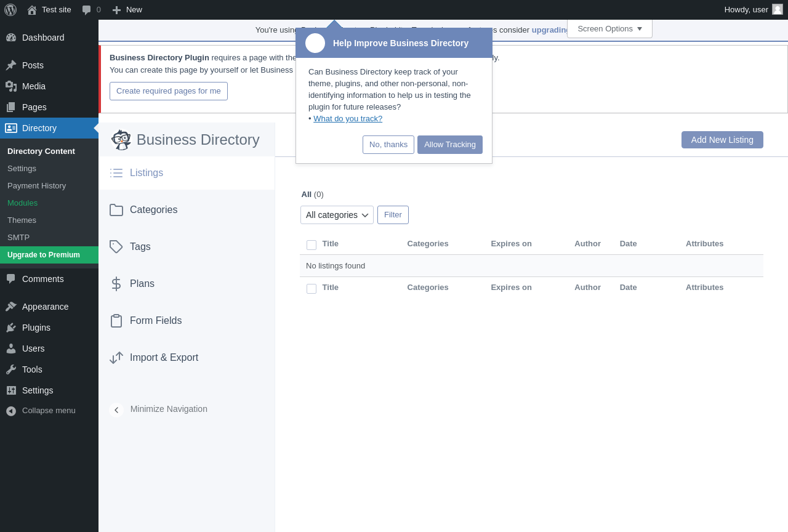Click the Business Directory mascot logo

tap(121, 140)
